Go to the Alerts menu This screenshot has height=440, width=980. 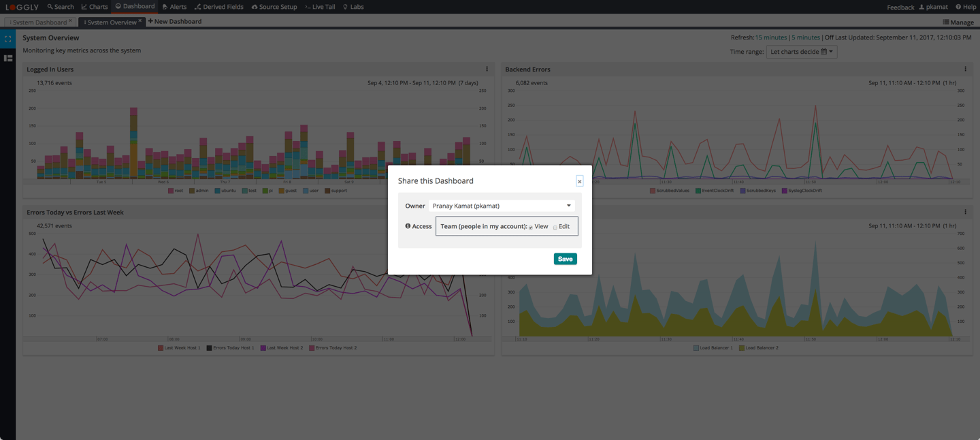(174, 7)
